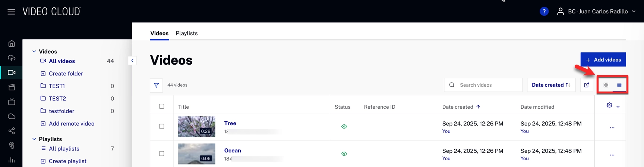This screenshot has width=644, height=167.
Task: Switch to list view layout
Action: (x=619, y=85)
